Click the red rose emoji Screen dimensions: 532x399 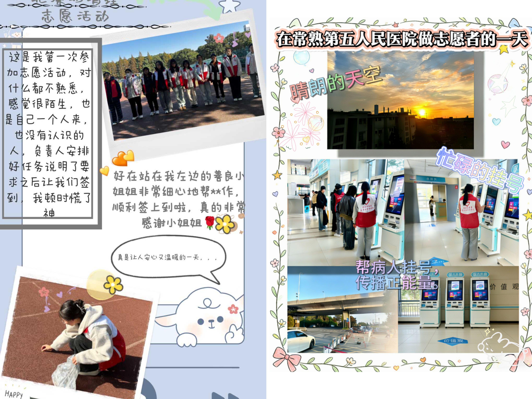tap(210, 222)
